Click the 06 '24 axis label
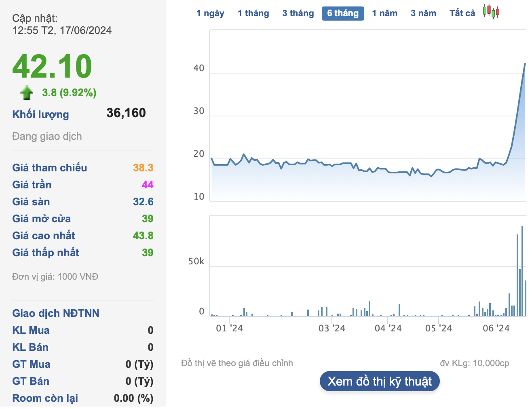 496,328
